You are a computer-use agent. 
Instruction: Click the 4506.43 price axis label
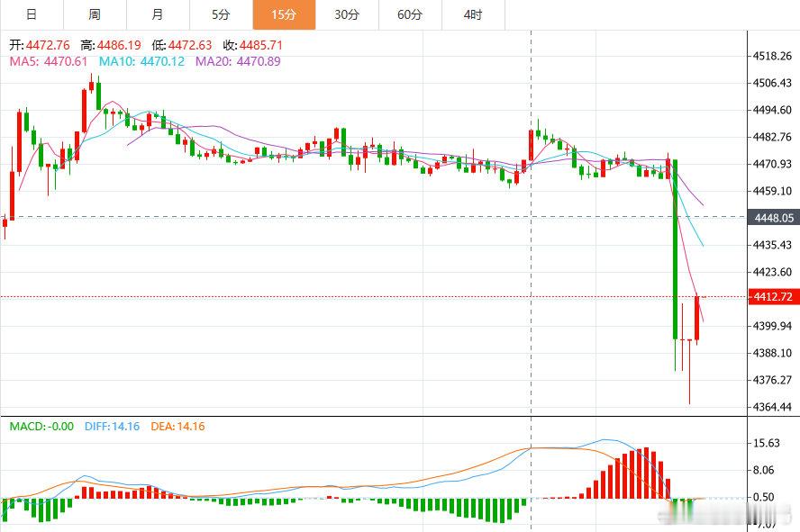772,83
